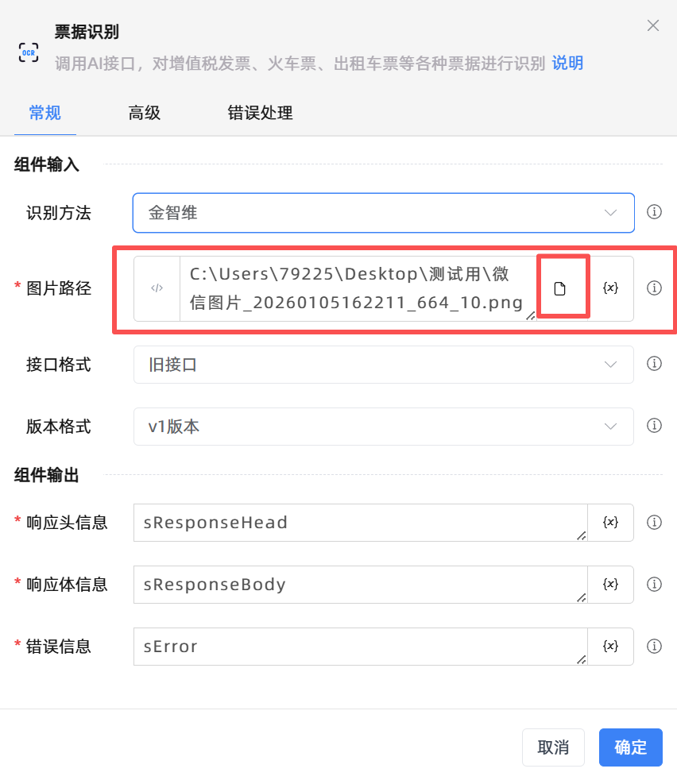
Task: Open the 识别方法 dropdown showing 金智维
Action: click(384, 213)
